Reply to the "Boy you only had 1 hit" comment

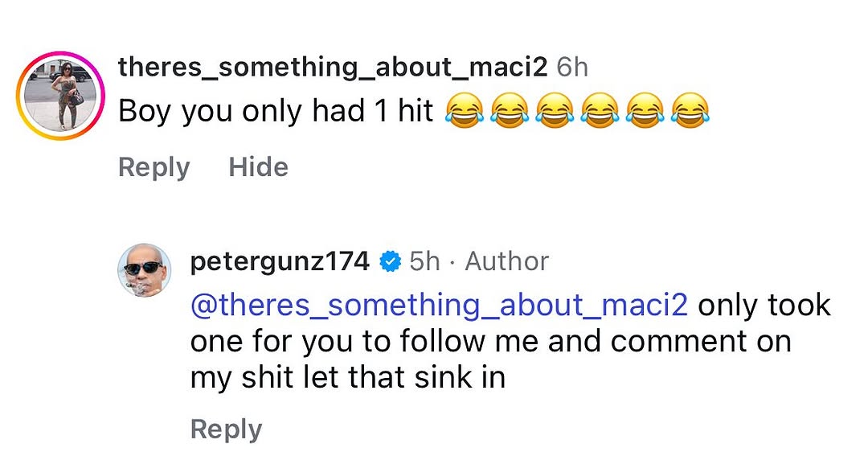(154, 167)
